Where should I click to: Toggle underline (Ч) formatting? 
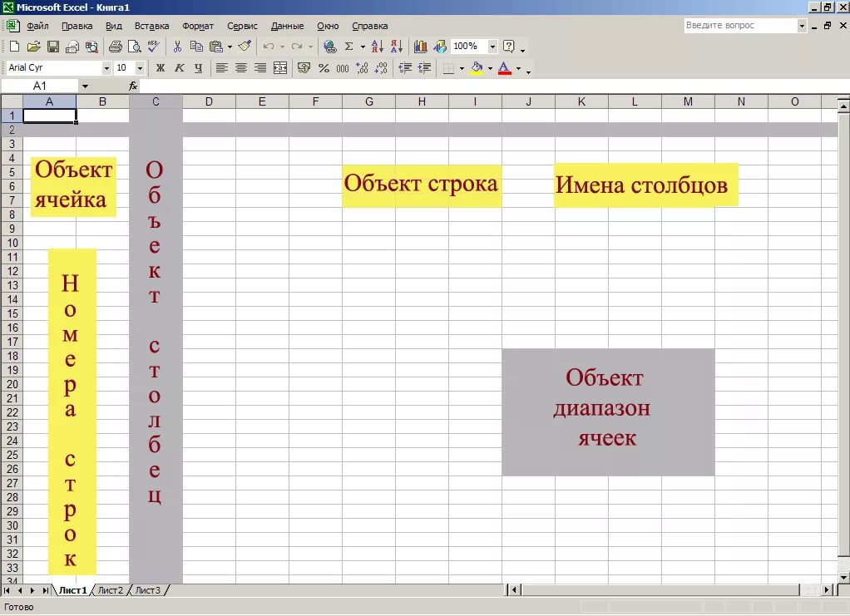(199, 67)
